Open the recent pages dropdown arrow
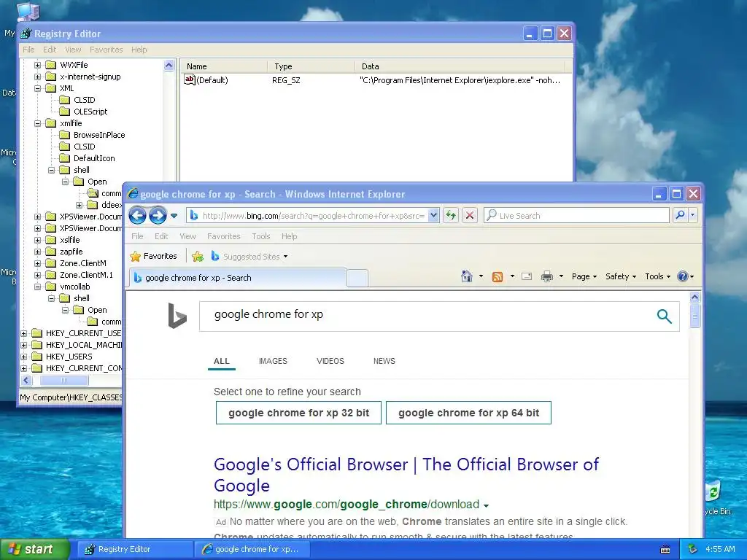The image size is (747, 560). pos(174,216)
